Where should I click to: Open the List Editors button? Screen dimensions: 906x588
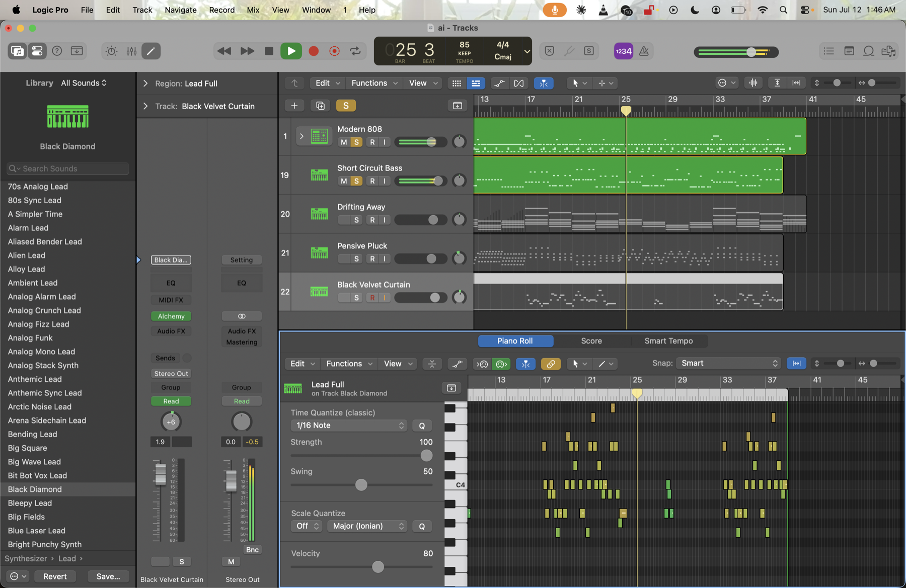(x=828, y=51)
